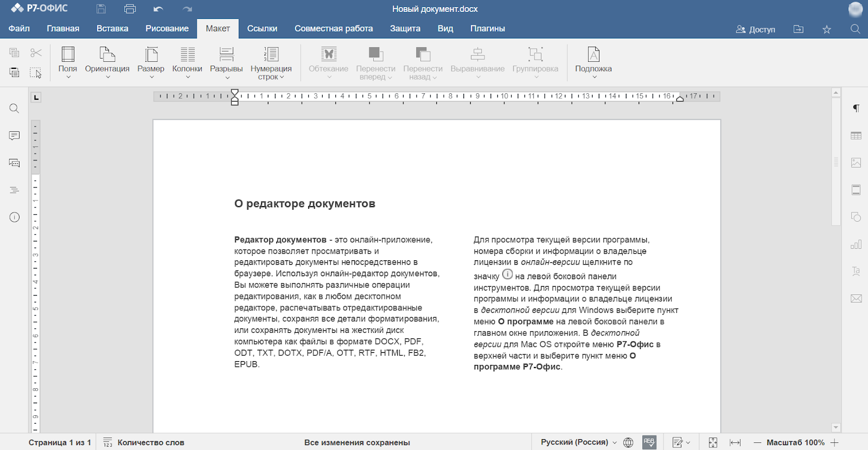Image resolution: width=868 pixels, height=450 pixels.
Task: Open the Колонки columns dropdown
Action: pyautogui.click(x=187, y=63)
